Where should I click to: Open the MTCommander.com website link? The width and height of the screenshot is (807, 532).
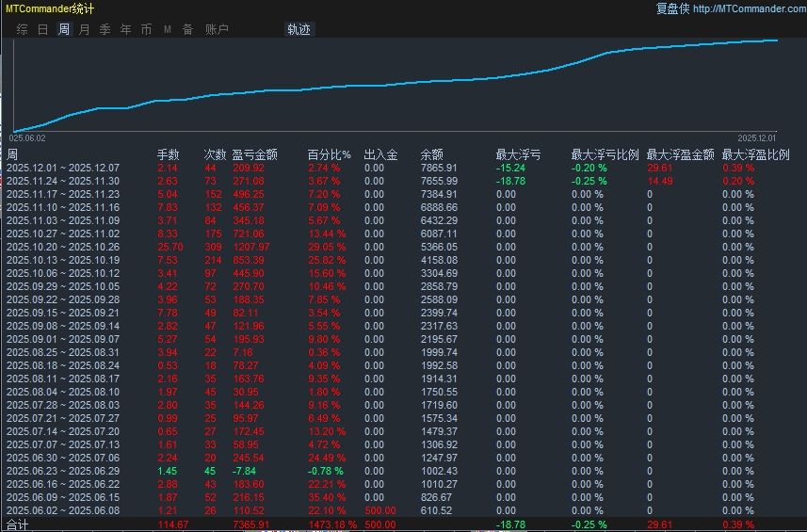[x=750, y=8]
